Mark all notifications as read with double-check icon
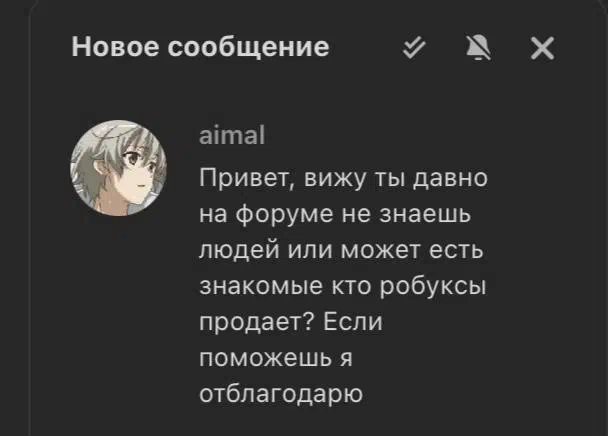 click(414, 48)
